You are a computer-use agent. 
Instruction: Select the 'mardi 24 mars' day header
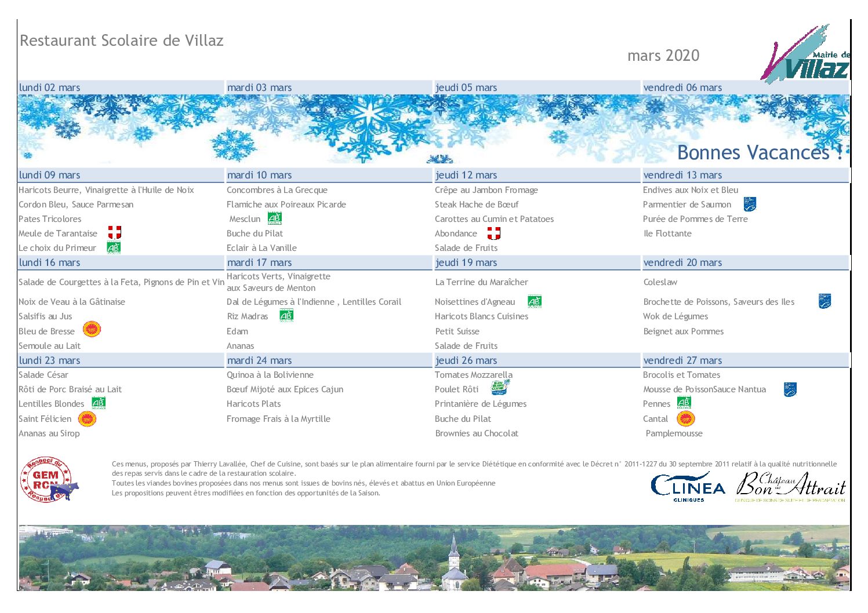click(329, 360)
